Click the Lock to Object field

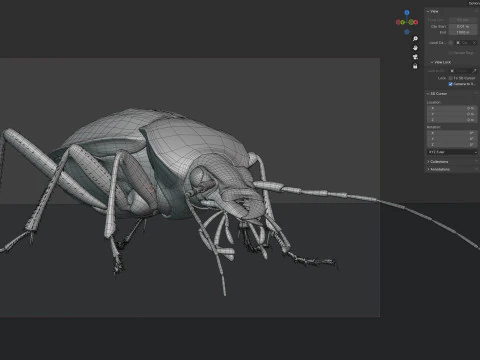(463, 71)
